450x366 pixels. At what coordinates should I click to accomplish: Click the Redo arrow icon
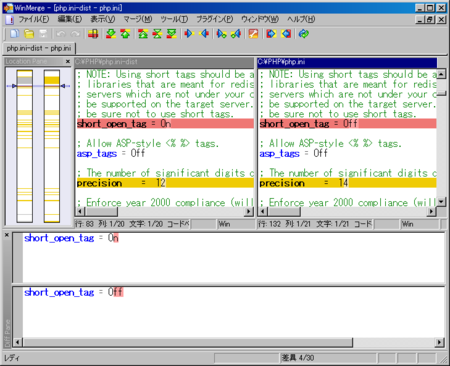(75, 34)
